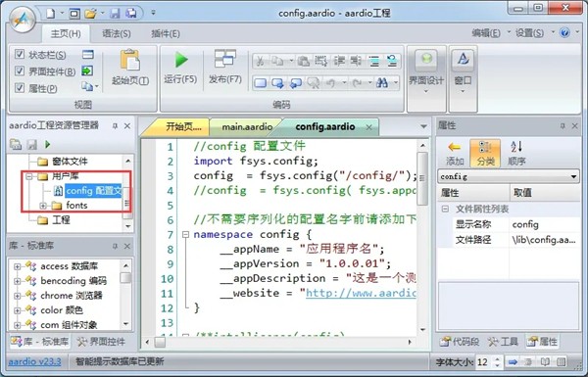Image resolution: width=588 pixels, height=377 pixels.
Task: Switch to the main.aardio tab
Action: coord(247,127)
